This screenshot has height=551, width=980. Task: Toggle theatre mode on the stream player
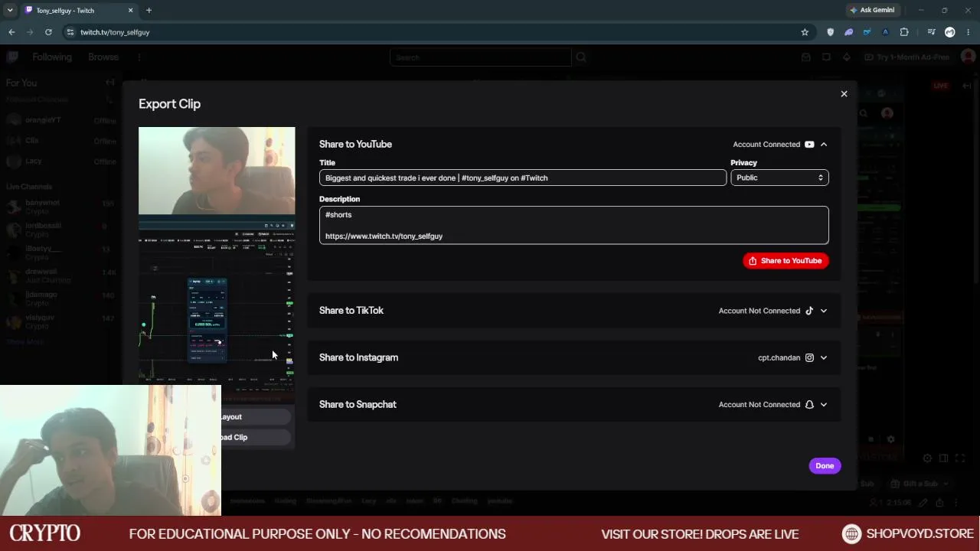944,458
